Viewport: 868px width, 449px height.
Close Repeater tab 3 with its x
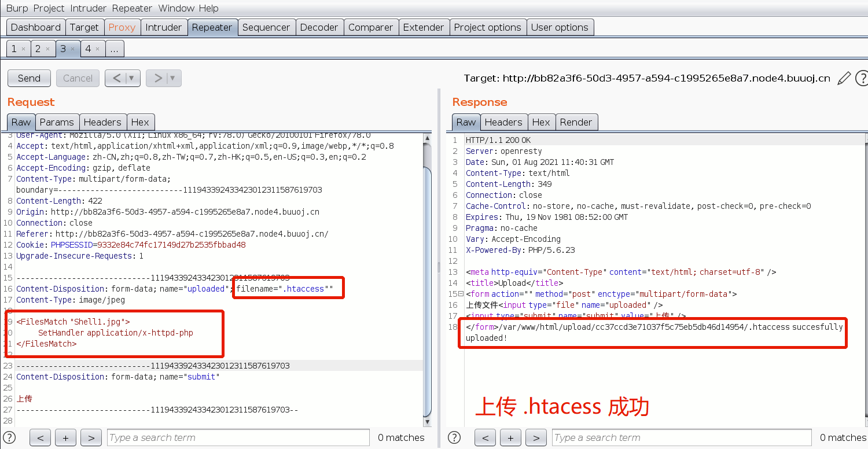click(72, 49)
